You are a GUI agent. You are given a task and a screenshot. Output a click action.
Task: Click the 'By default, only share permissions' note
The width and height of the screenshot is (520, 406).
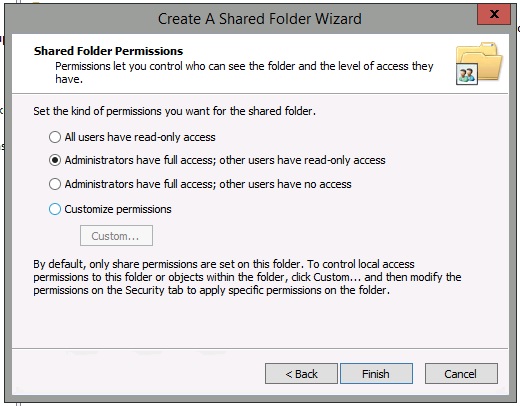tap(247, 277)
